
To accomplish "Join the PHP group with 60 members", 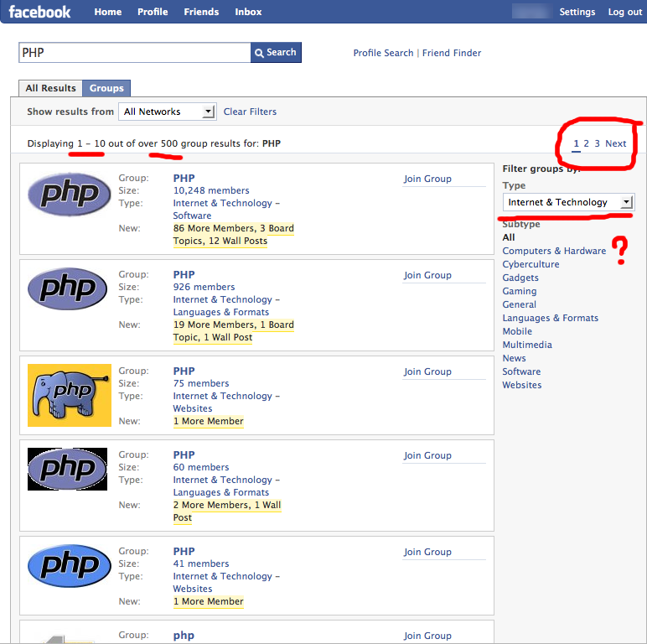I will [427, 455].
